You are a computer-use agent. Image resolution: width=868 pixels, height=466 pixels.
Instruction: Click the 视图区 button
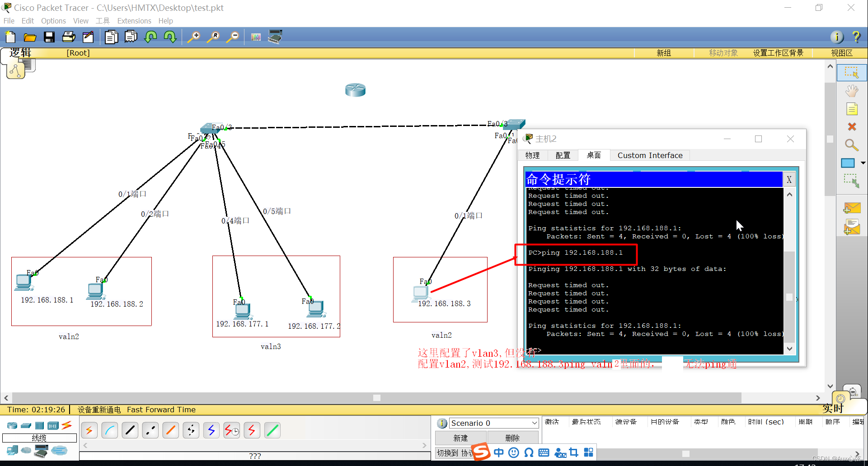841,53
